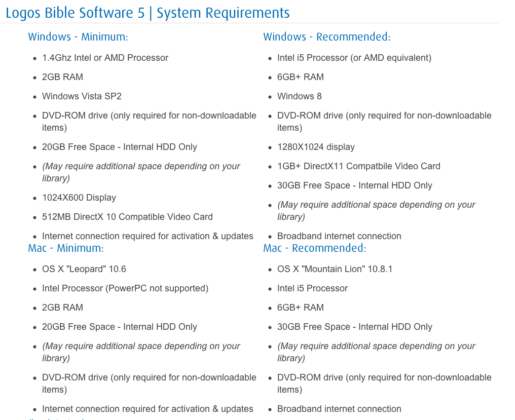515x420 pixels.
Task: Select the OS X Leopard 10.6 entry
Action: [84, 269]
